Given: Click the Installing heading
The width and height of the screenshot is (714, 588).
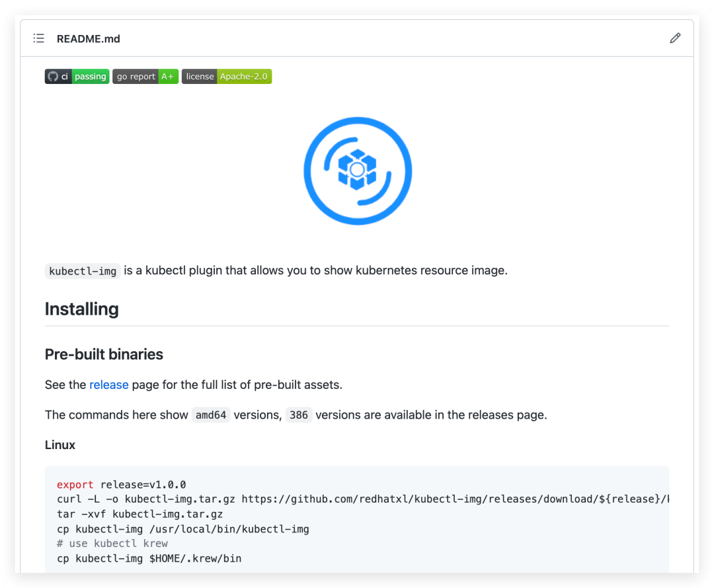Looking at the screenshot, I should [x=81, y=309].
